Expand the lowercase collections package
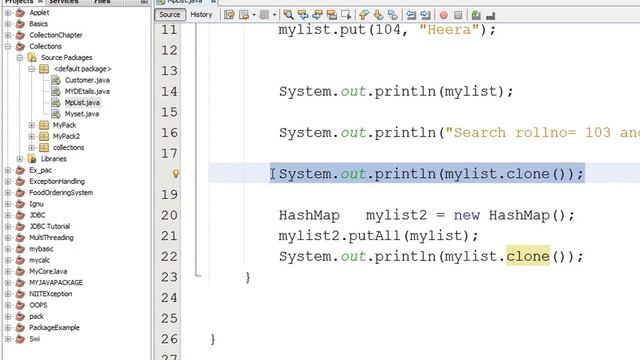This screenshot has width=640, height=360. tap(31, 147)
